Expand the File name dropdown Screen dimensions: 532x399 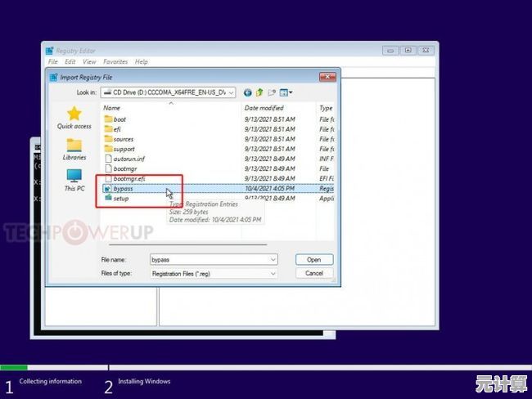click(x=273, y=259)
